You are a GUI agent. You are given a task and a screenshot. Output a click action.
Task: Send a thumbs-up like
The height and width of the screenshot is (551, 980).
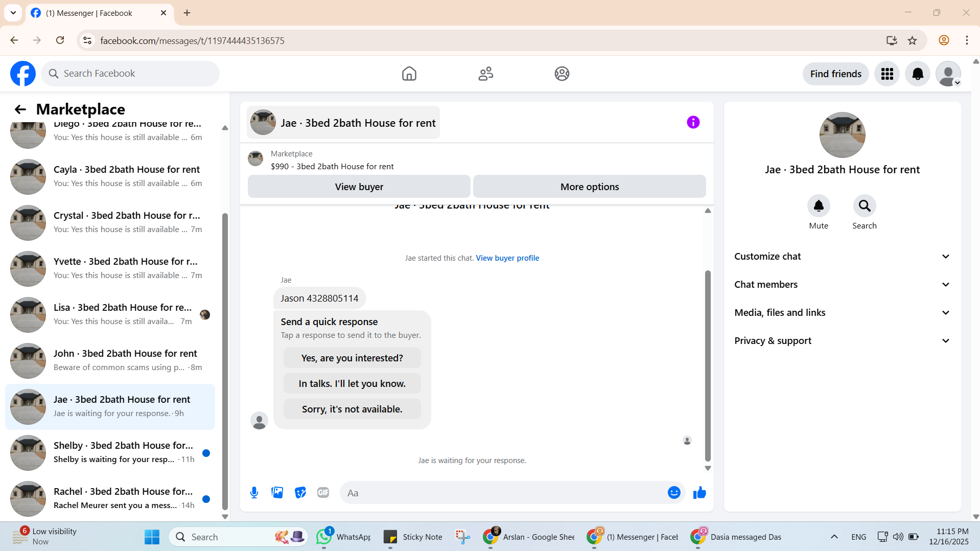click(x=699, y=493)
